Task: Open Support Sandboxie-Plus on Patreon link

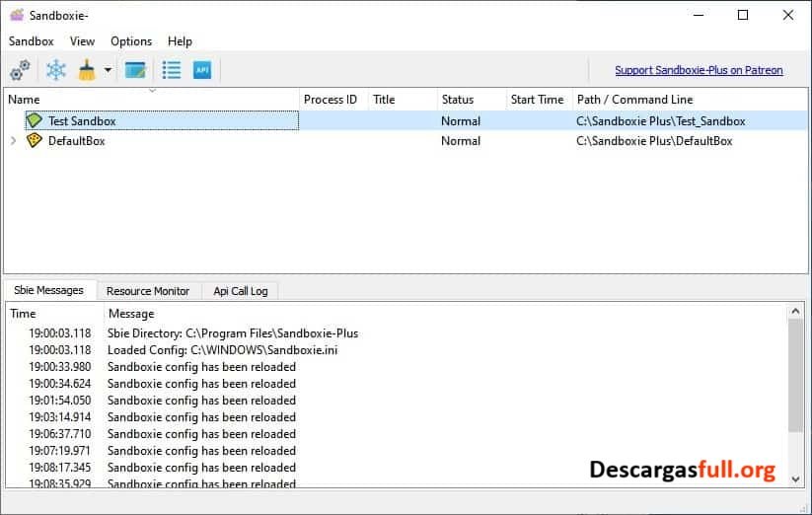Action: pos(699,70)
